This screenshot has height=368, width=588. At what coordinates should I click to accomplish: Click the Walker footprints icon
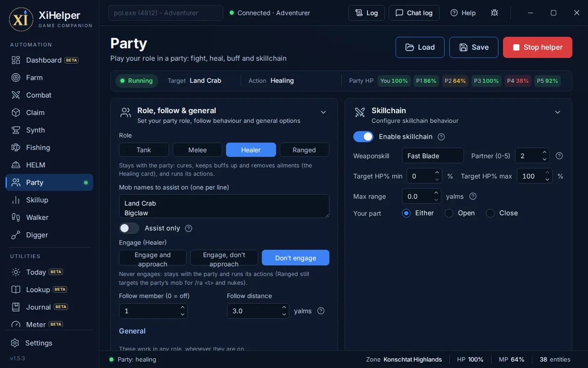(x=16, y=218)
